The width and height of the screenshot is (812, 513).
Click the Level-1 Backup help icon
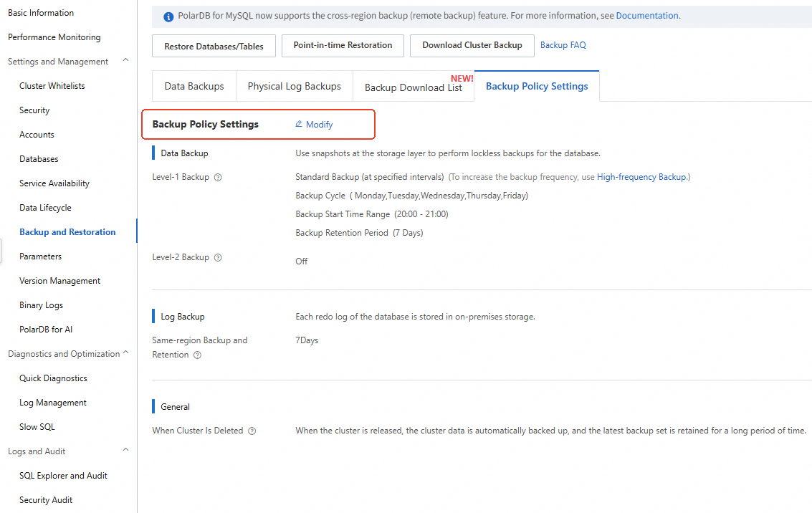218,177
